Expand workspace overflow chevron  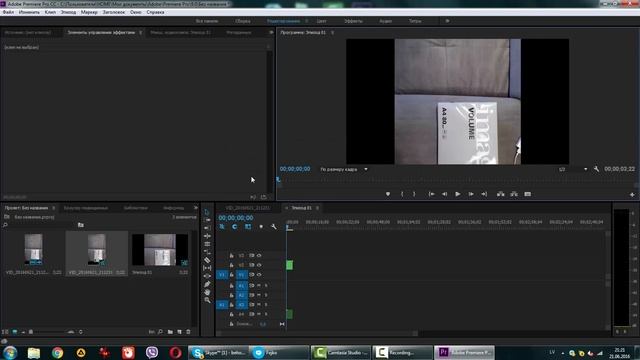[447, 21]
